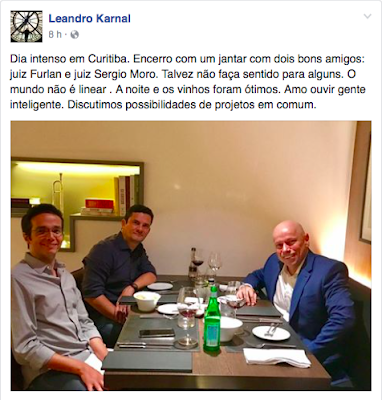Click the smartphone lying on the table

157,333
